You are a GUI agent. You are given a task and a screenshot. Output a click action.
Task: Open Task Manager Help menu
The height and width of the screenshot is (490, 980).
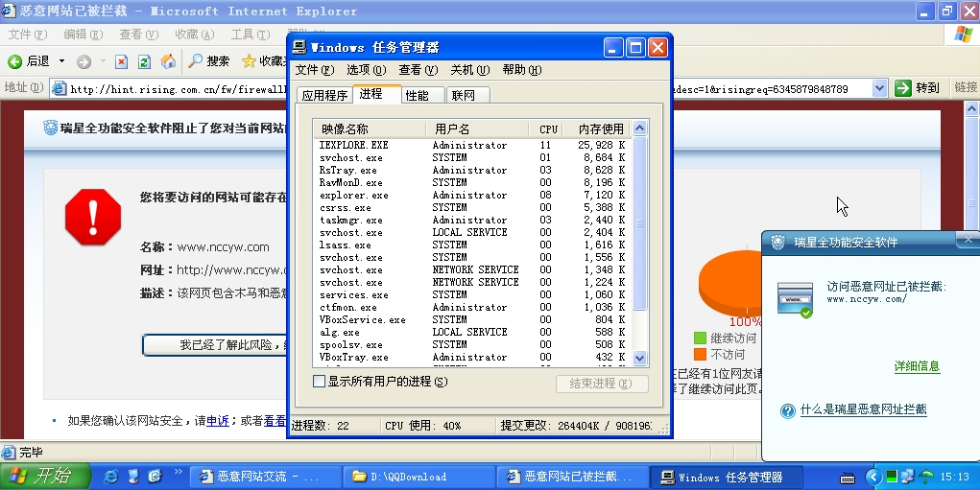[x=522, y=70]
